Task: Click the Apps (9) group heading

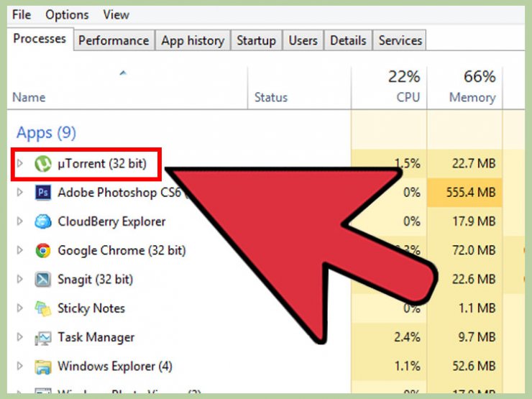Action: [46, 133]
